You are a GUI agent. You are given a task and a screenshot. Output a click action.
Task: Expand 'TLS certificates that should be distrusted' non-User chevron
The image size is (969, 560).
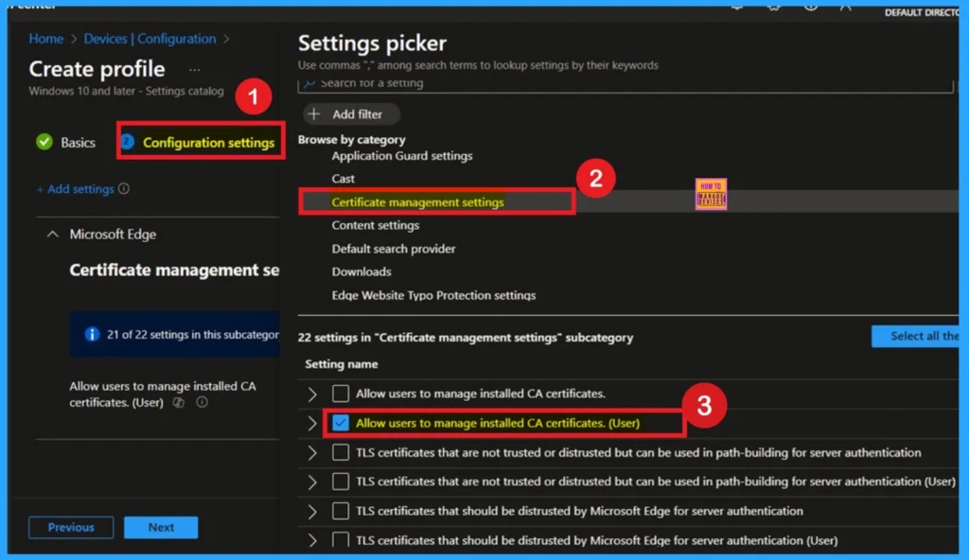(312, 511)
